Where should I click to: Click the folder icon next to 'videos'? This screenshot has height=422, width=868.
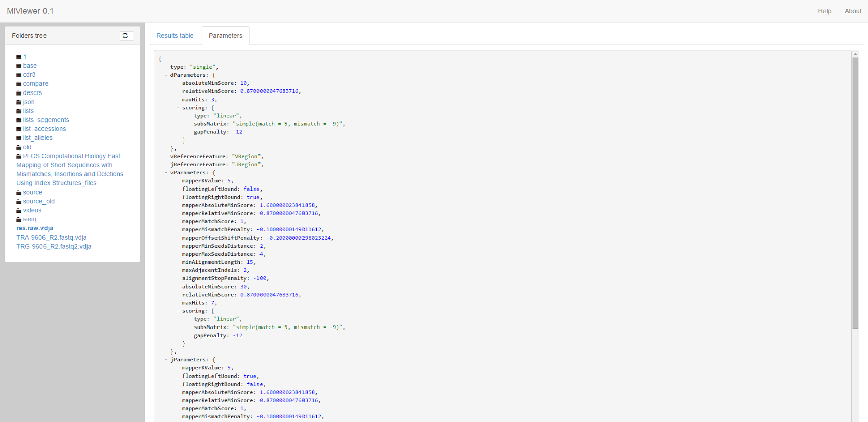click(x=19, y=211)
